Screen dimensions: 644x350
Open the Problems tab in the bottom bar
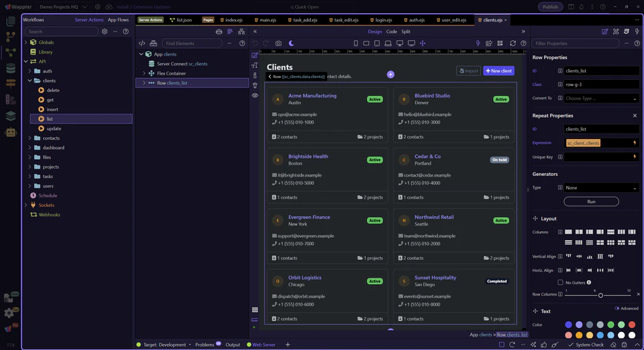205,345
